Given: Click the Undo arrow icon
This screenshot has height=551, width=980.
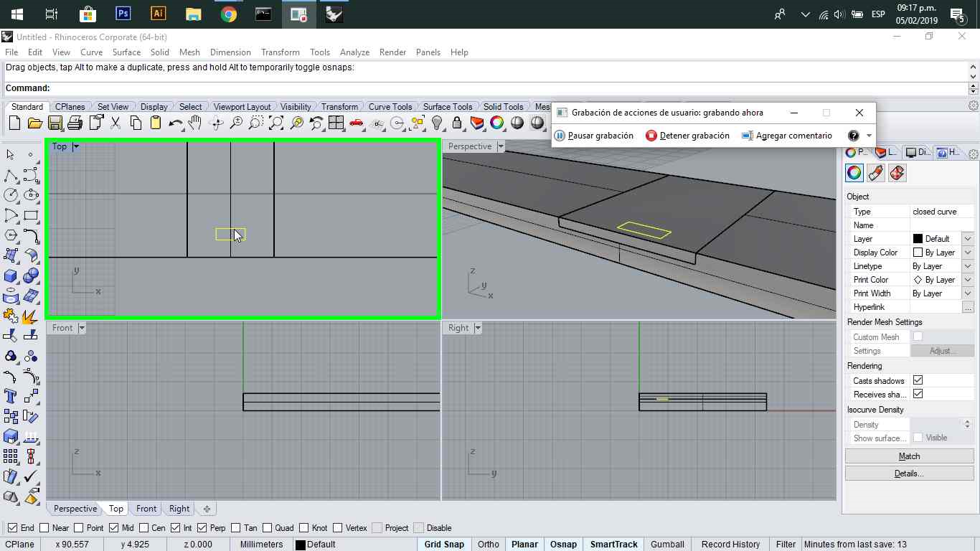Looking at the screenshot, I should click(174, 123).
